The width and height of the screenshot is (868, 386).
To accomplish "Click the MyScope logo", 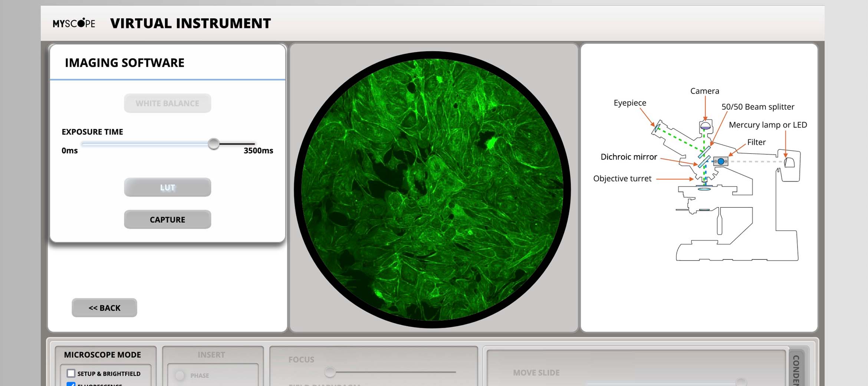I will tap(74, 23).
